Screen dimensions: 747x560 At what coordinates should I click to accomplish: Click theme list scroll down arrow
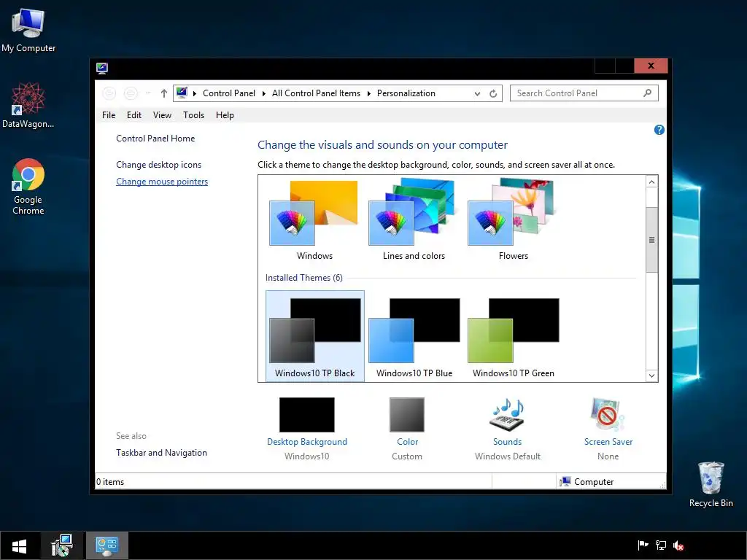(x=651, y=376)
